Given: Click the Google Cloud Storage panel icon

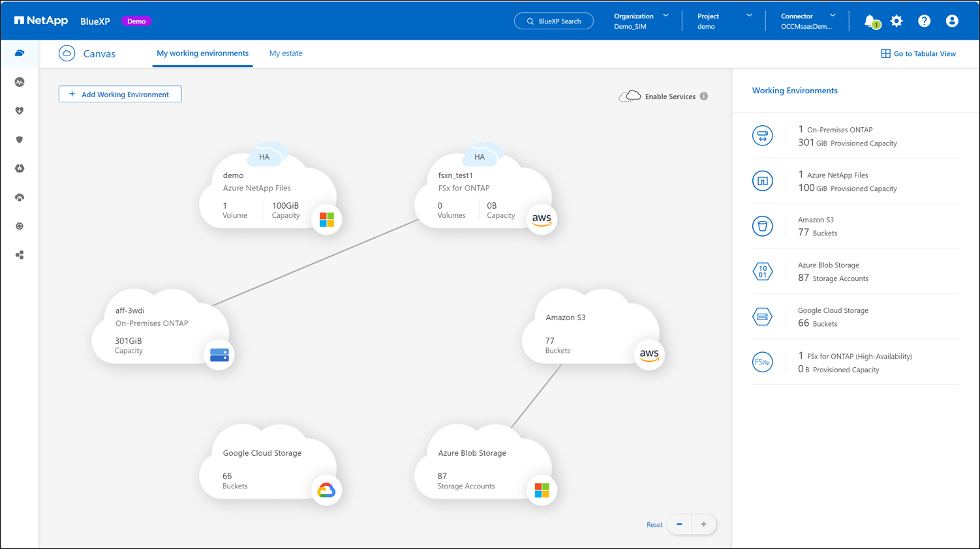Looking at the screenshot, I should (x=762, y=317).
